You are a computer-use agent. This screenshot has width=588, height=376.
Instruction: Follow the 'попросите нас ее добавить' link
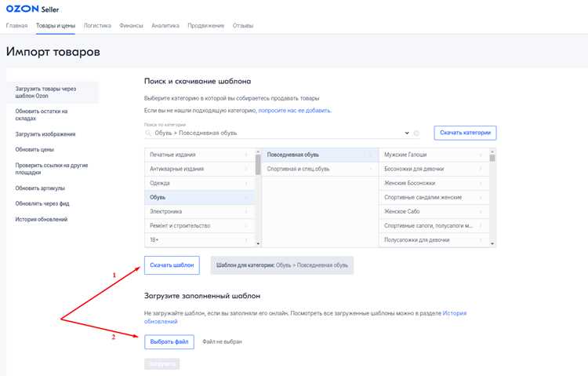pyautogui.click(x=294, y=111)
